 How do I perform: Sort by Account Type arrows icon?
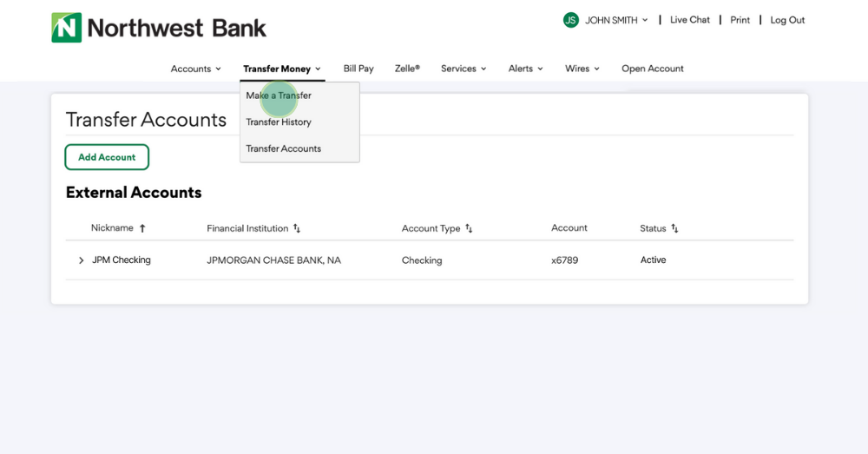click(469, 228)
